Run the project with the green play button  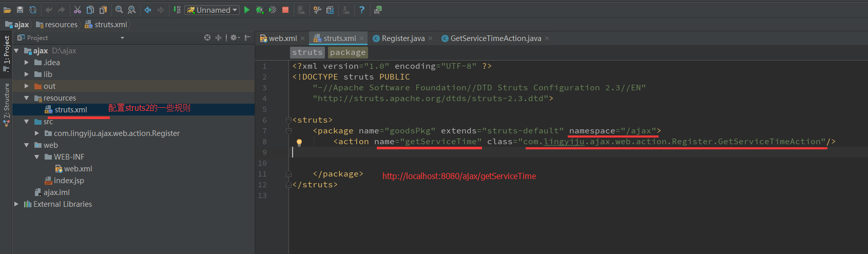pos(247,10)
